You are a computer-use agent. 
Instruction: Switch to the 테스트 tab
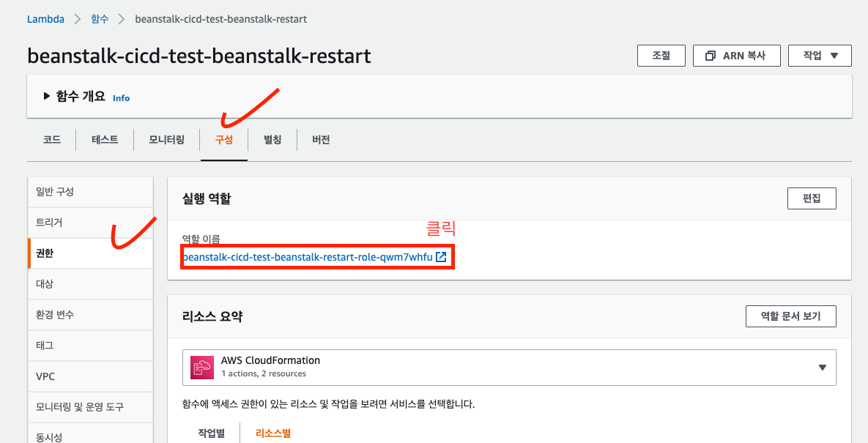[105, 139]
